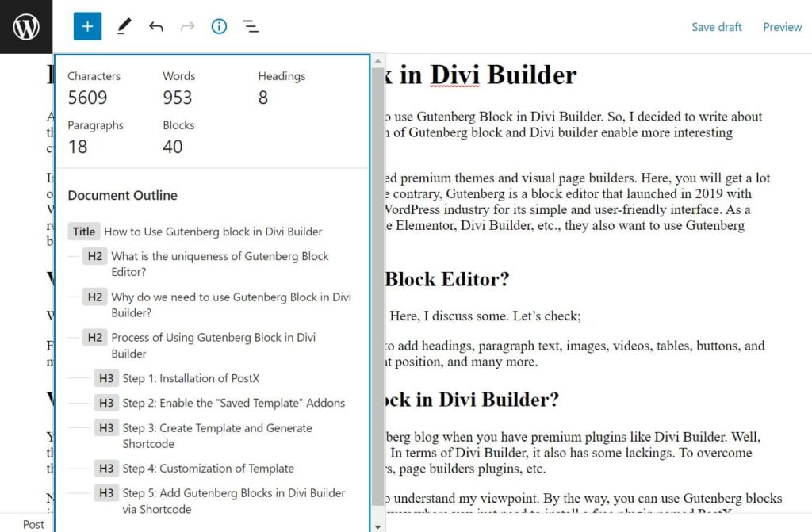Click the Characters count 5609
Image resolution: width=812 pixels, height=532 pixels.
tap(87, 98)
